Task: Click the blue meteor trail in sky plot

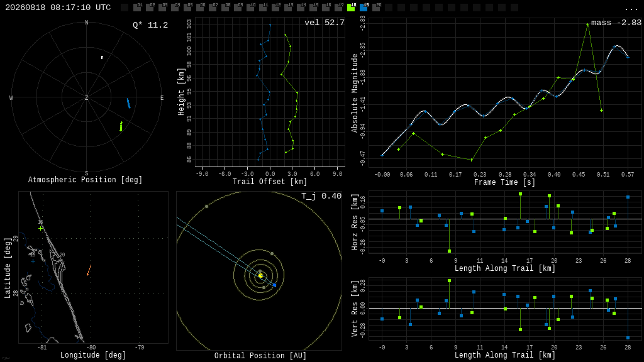Action: click(128, 103)
